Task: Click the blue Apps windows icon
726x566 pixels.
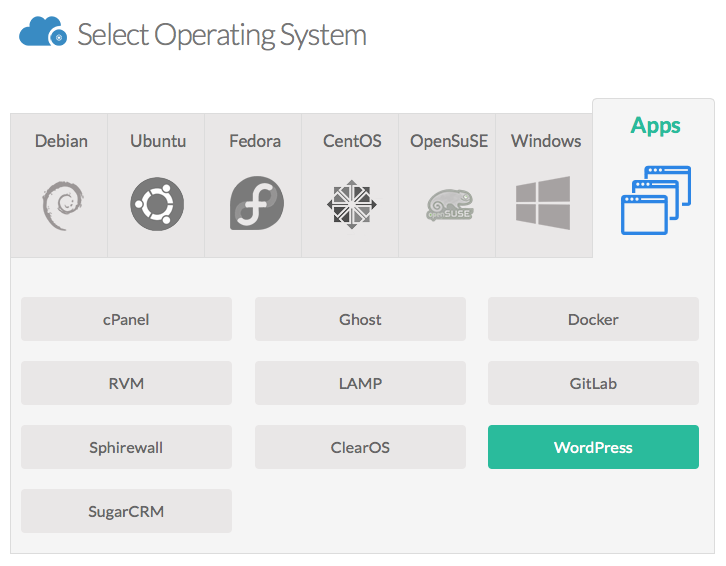Action: point(656,200)
